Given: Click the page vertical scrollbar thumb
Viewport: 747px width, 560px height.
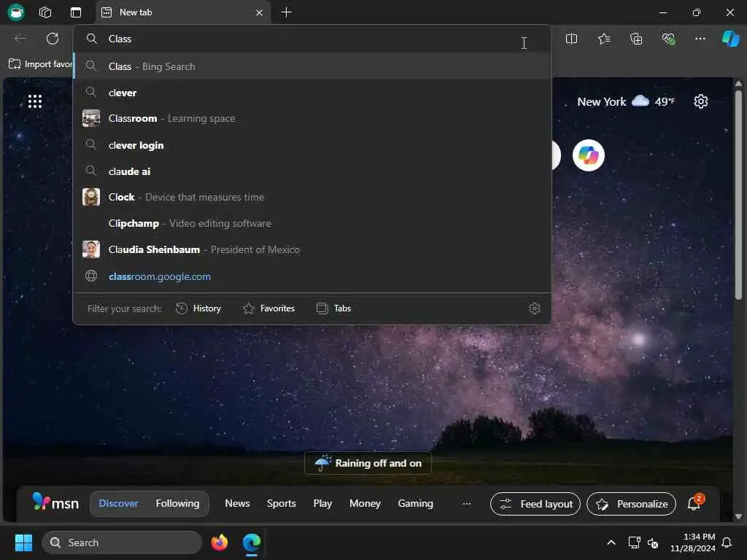Looking at the screenshot, I should [x=738, y=195].
